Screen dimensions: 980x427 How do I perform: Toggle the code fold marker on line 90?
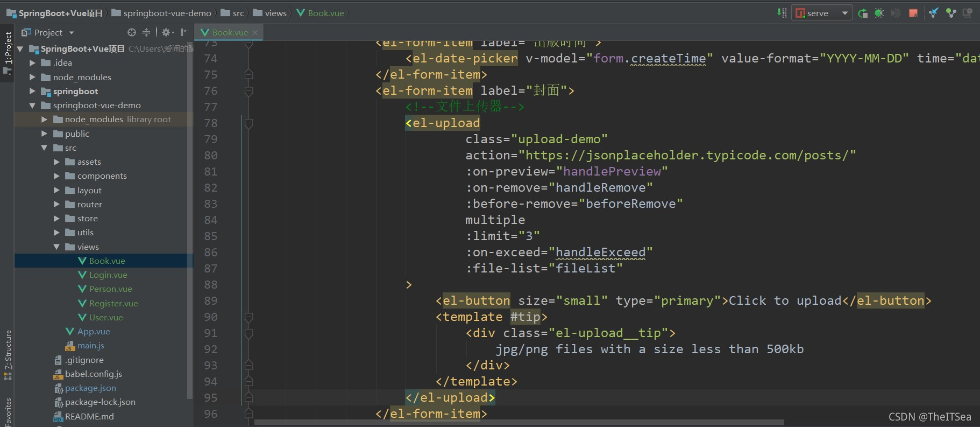[248, 317]
